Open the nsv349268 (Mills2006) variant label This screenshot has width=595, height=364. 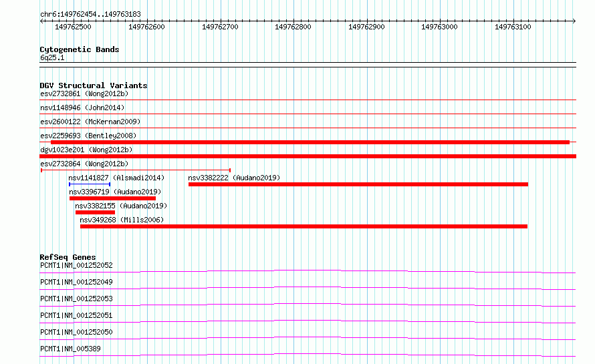[122, 220]
